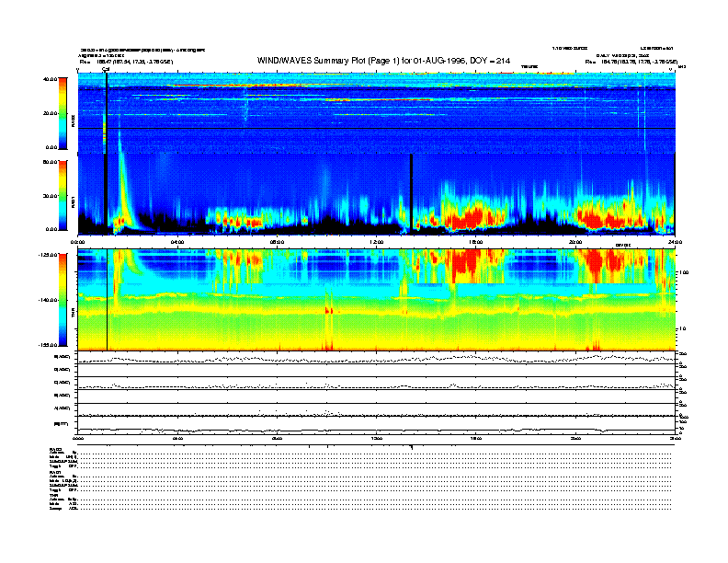Click the 16:00 label under RAD1 spectrogram
Screen dimensions: 728x563
(475, 242)
